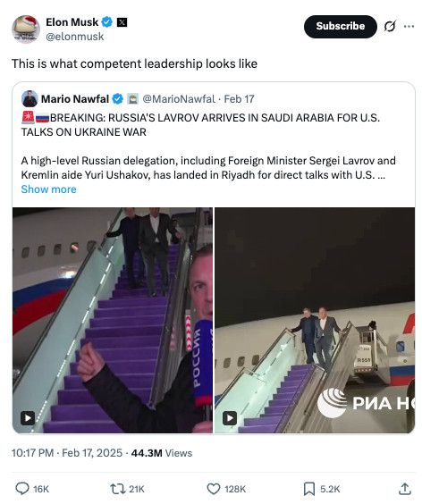The height and width of the screenshot is (504, 422).
Task: Expand quoted post with Show more
Action: [49, 189]
